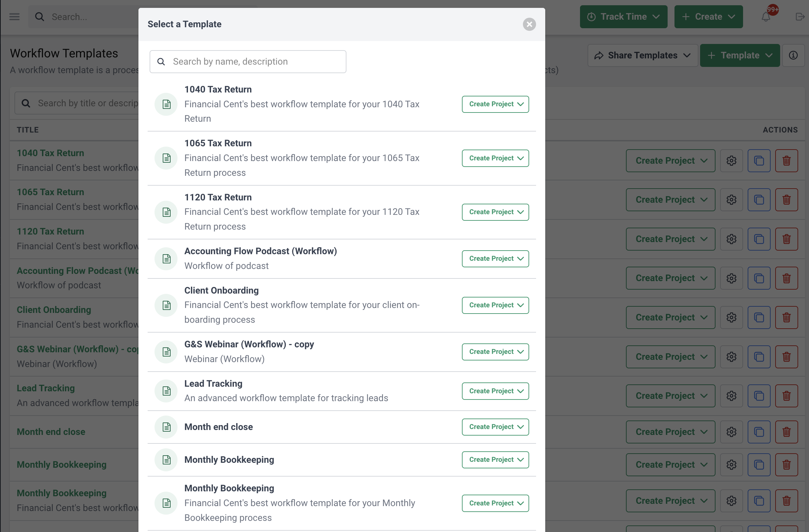Open the + Template dropdown button
This screenshot has width=809, height=532.
[739, 55]
